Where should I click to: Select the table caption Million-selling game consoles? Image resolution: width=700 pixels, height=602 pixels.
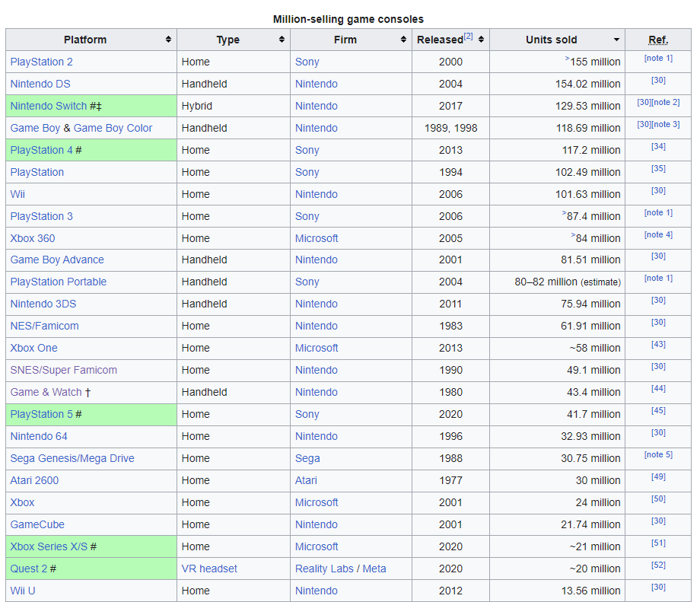click(x=348, y=19)
